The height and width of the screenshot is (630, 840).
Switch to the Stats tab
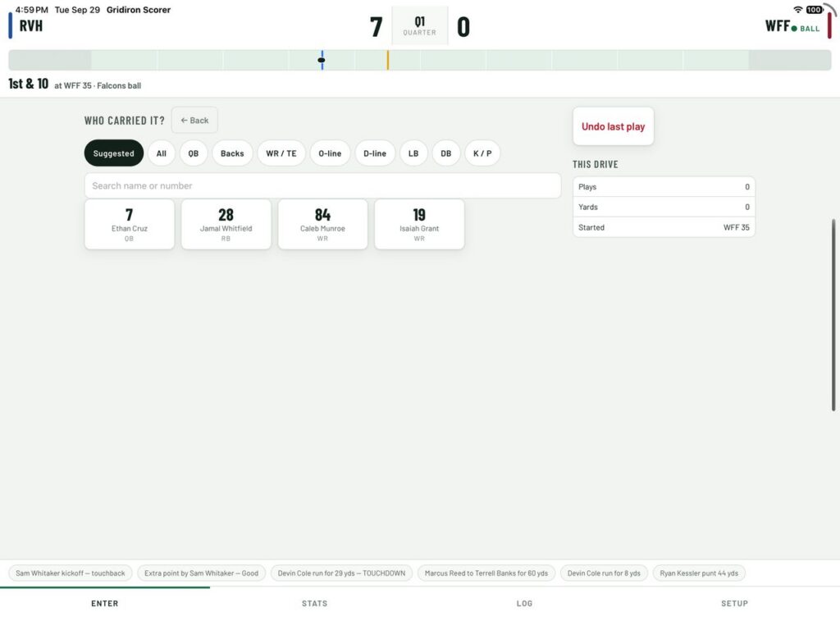(x=314, y=603)
